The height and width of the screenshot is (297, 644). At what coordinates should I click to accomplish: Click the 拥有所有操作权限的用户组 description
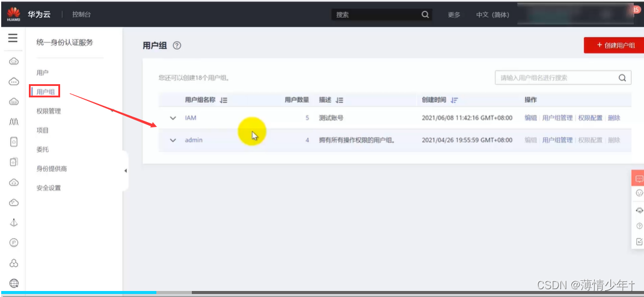click(357, 140)
